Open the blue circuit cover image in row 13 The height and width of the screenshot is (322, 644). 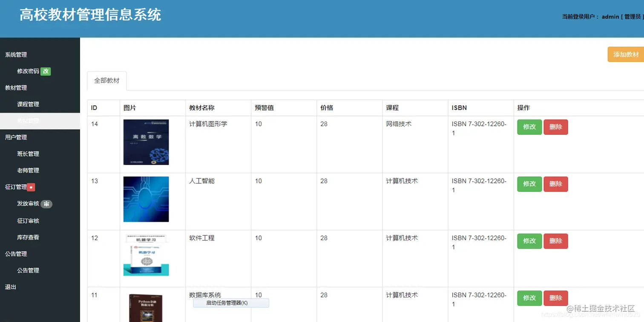[146, 199]
